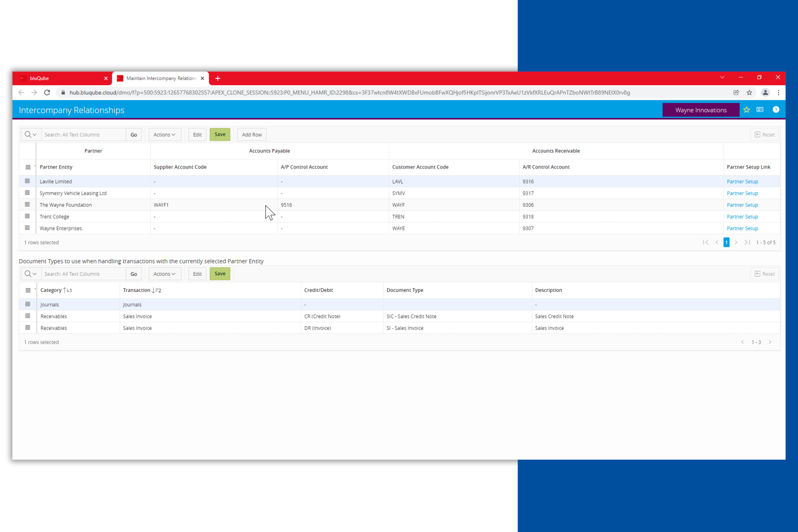Open Actions dropdown in document types grid
The width and height of the screenshot is (798, 532).
pos(165,274)
